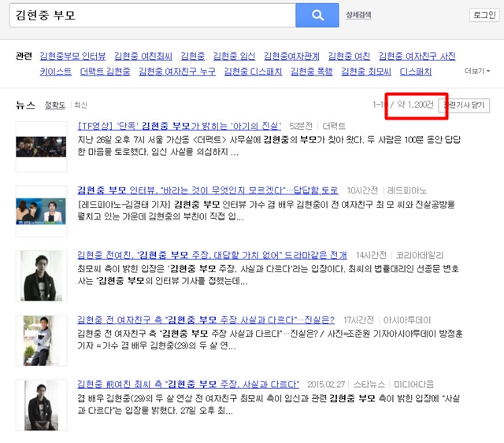Open related search 더팩트 김현중
Screen dimensions: 504x443
pyautogui.click(x=105, y=72)
